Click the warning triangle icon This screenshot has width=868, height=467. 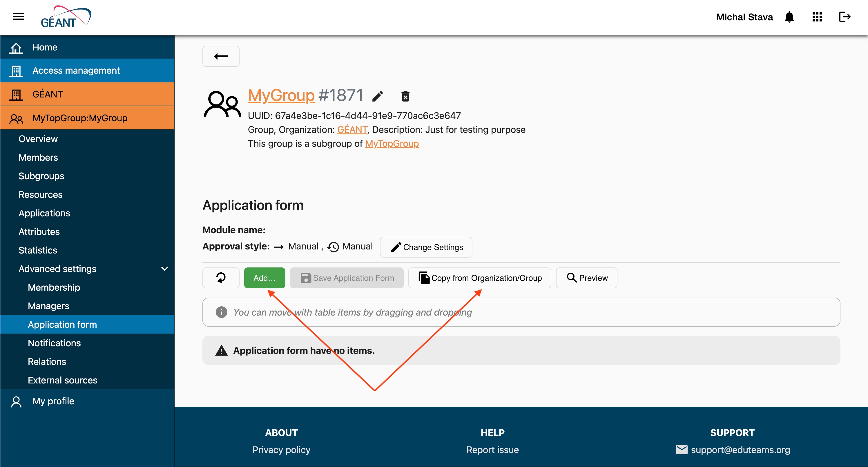221,350
